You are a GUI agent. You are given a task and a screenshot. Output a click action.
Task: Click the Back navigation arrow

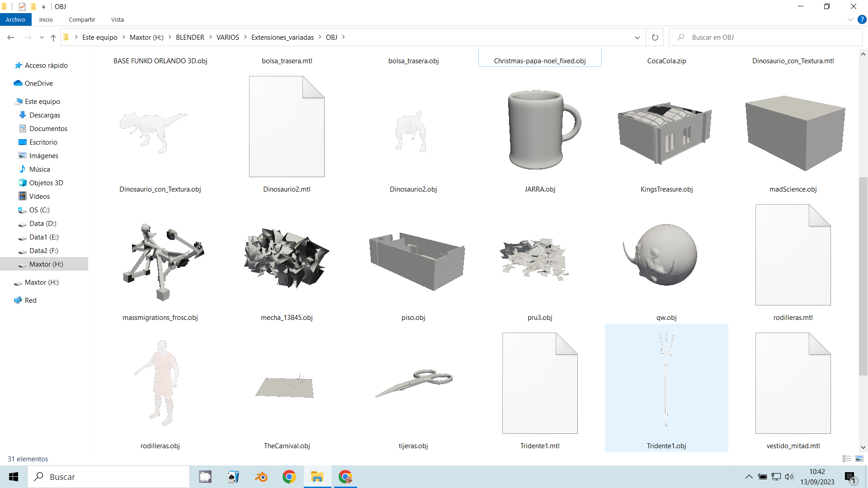tap(11, 38)
